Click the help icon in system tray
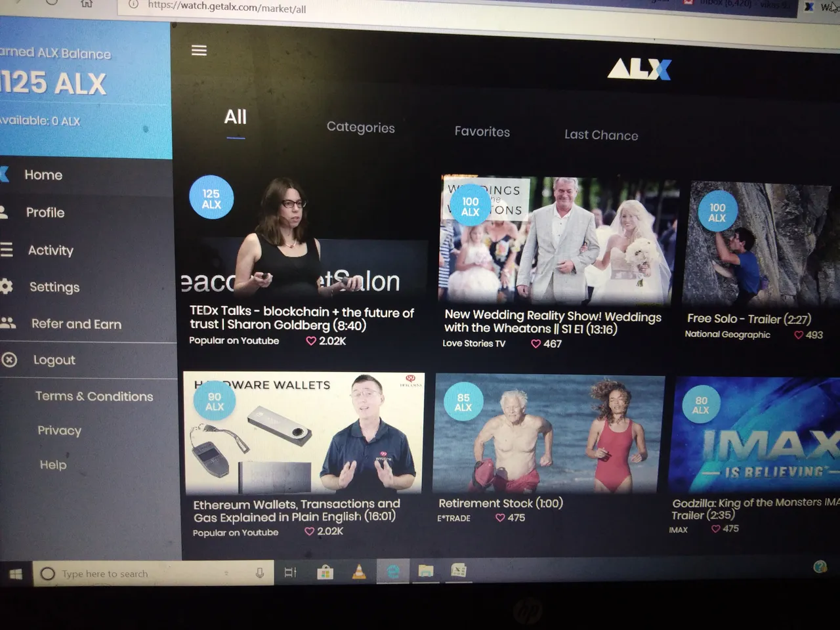The width and height of the screenshot is (840, 630). pos(820,567)
